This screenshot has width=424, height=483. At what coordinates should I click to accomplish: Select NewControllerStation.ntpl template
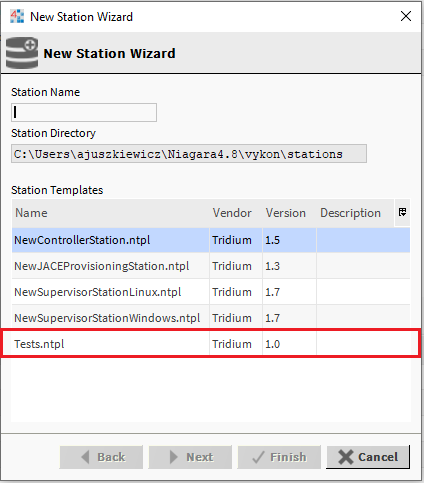(x=211, y=240)
